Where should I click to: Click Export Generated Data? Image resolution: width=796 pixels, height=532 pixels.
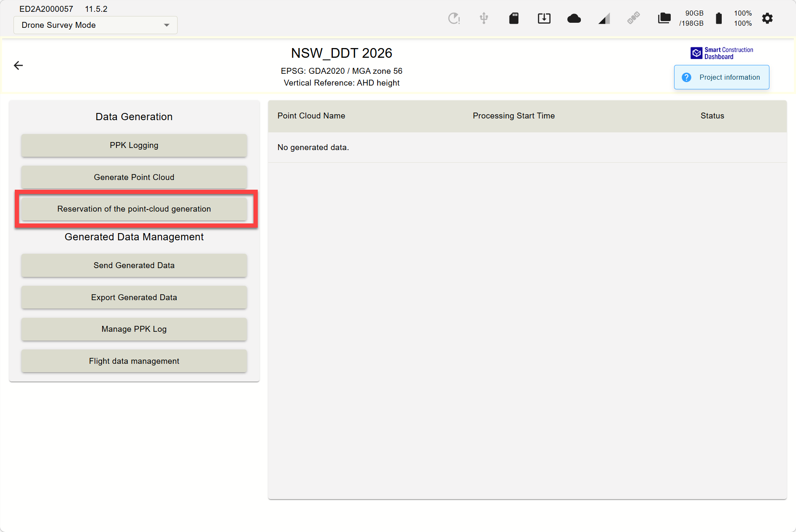[x=134, y=298]
